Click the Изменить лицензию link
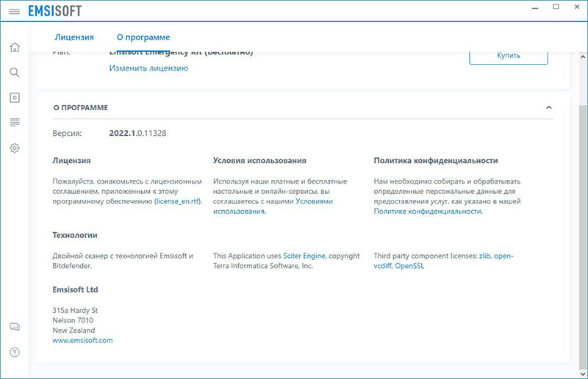Viewport: 588px width, 379px height. pyautogui.click(x=148, y=68)
